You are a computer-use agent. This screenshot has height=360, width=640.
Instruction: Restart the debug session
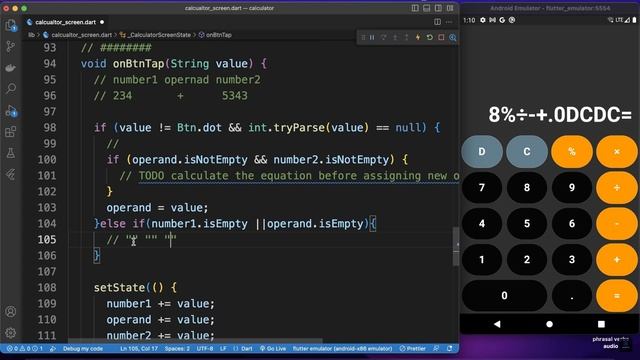click(x=429, y=38)
